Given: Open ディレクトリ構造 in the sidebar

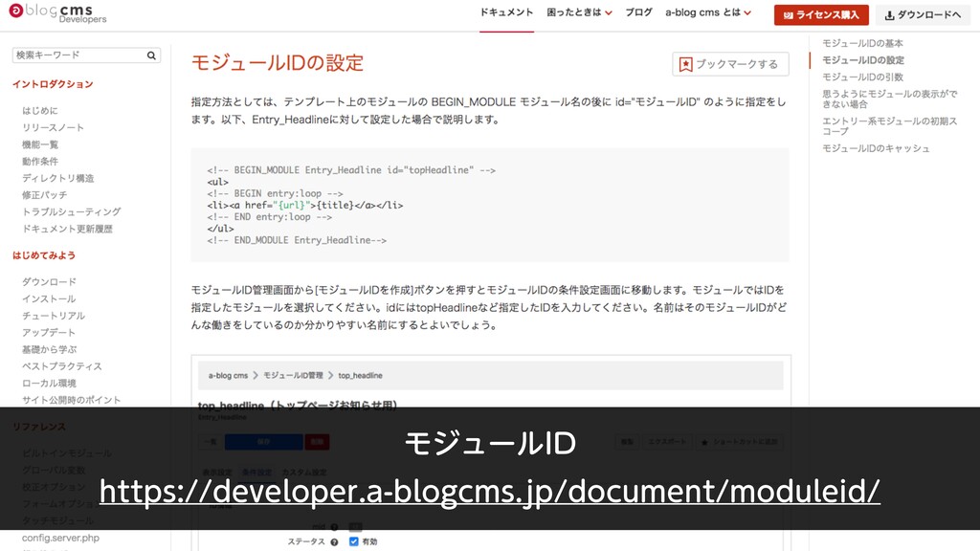Looking at the screenshot, I should [58, 178].
